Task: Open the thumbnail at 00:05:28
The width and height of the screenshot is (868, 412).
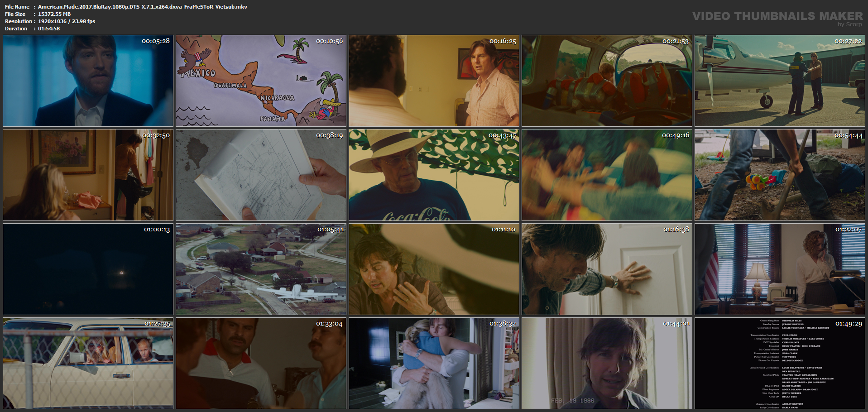Action: (x=88, y=81)
